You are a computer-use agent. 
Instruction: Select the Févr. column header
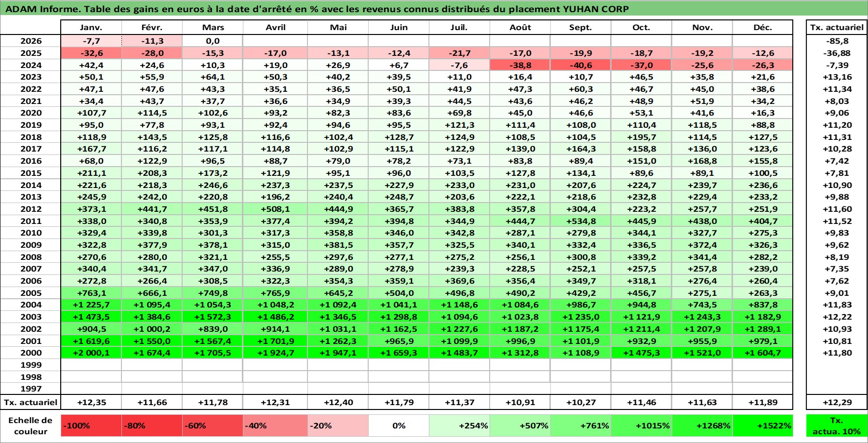coord(152,27)
